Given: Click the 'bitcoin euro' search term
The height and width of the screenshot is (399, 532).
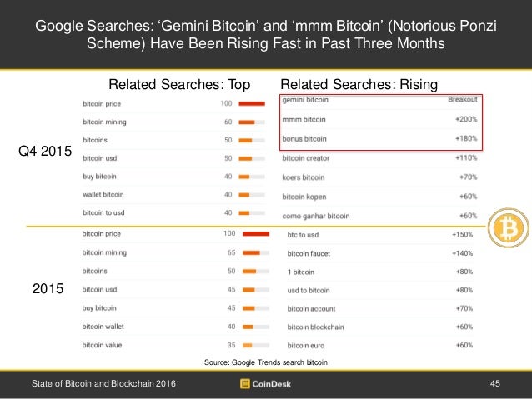Looking at the screenshot, I should (x=307, y=345).
